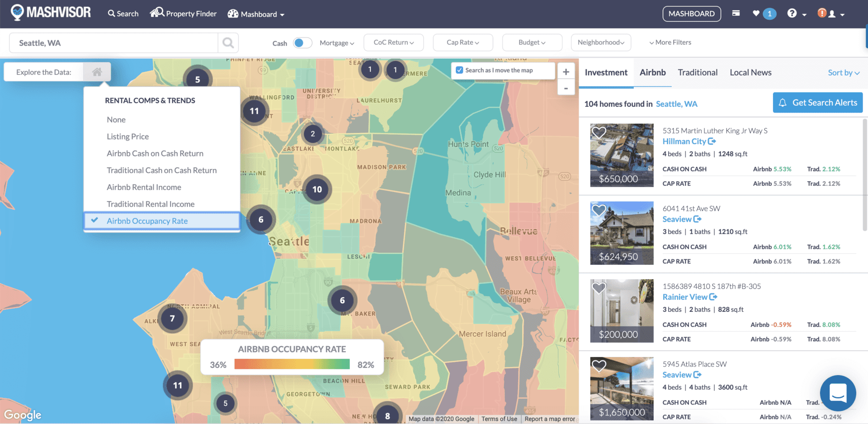Switch to the Traditional tab
This screenshot has height=424, width=868.
point(698,72)
